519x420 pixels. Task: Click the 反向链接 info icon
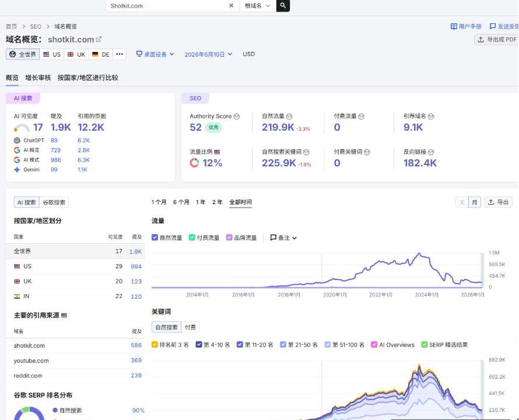point(431,152)
